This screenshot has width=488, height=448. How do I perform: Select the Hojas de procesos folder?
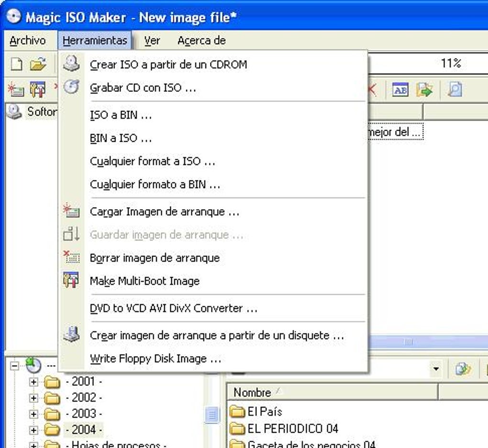click(x=116, y=445)
